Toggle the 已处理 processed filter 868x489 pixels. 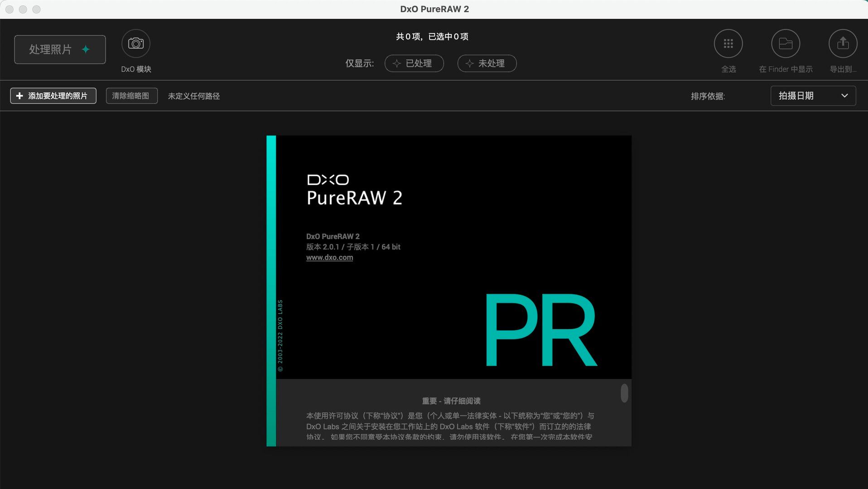click(414, 63)
